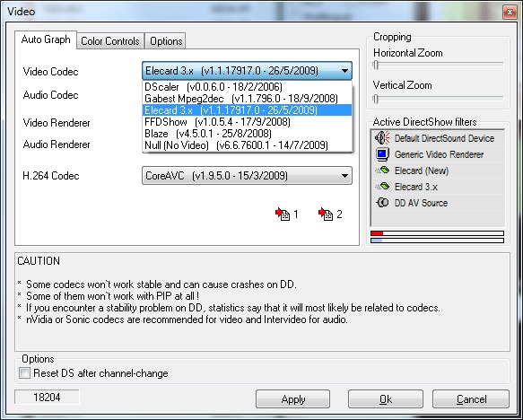Switch to the Options tab
The width and height of the screenshot is (523, 420).
[x=166, y=41]
